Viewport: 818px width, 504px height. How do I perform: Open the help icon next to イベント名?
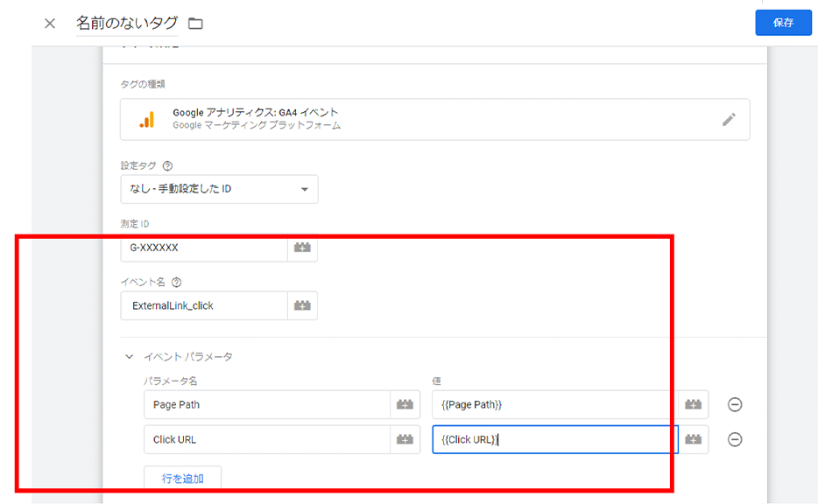(x=177, y=283)
